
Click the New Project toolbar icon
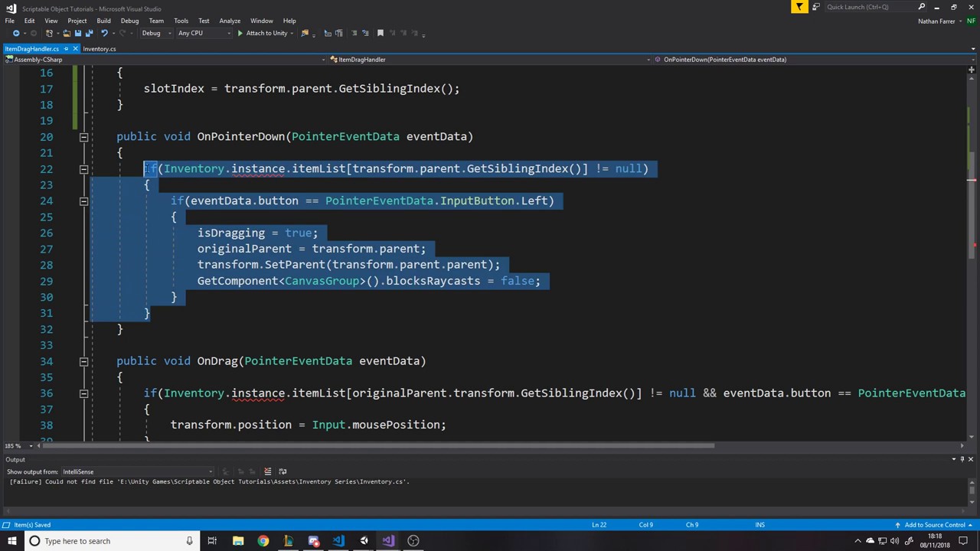51,33
